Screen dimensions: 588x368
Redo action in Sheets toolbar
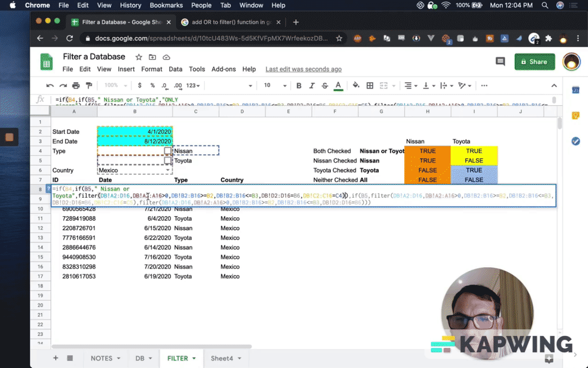tap(63, 86)
